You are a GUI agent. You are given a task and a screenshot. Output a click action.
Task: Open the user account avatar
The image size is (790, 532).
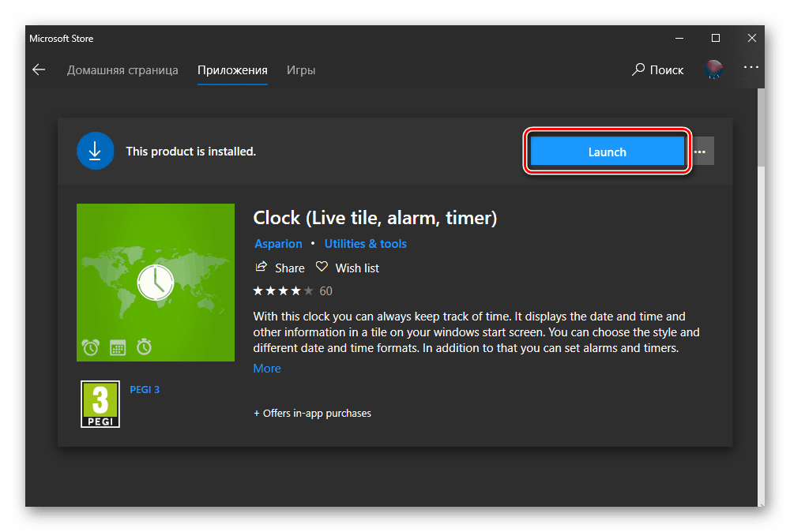coord(713,69)
